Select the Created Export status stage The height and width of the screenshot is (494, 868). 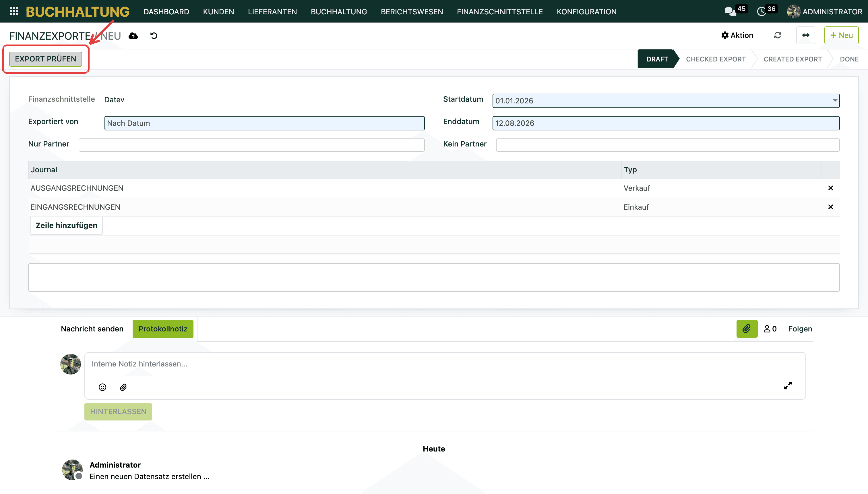[x=793, y=59]
